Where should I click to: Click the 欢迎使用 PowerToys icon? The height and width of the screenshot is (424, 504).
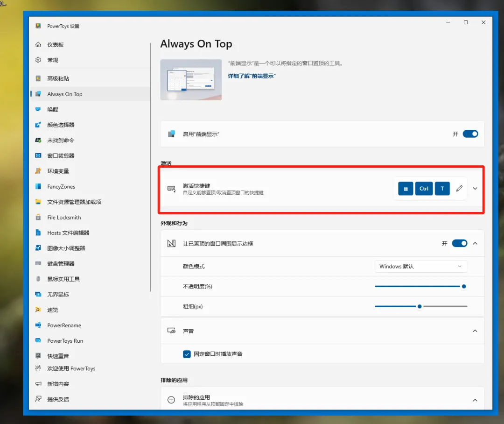(38, 368)
